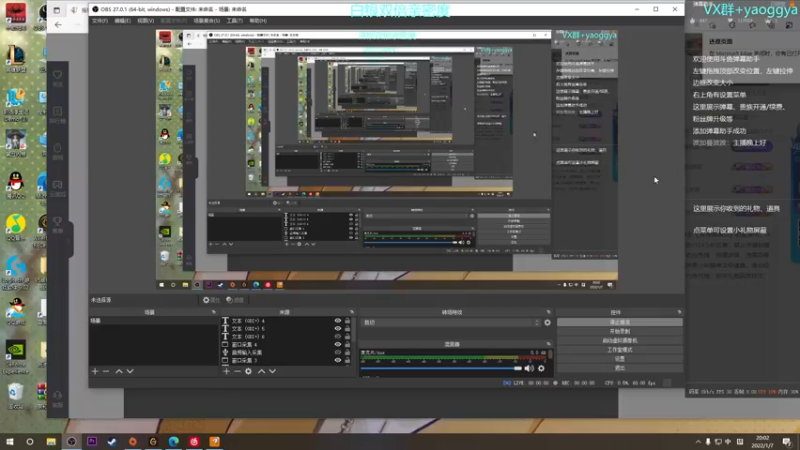
Task: Pop out the Scene Transitions dock panel
Action: tap(548, 312)
